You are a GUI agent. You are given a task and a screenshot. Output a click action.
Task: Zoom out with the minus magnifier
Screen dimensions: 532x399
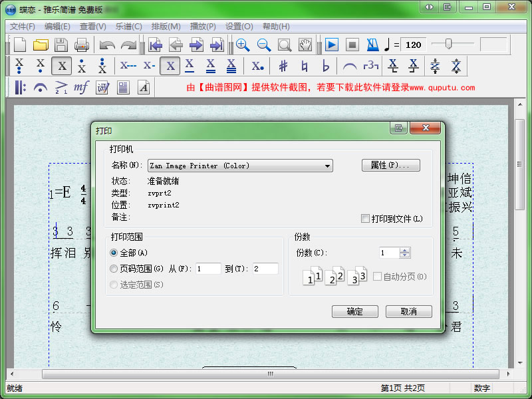(263, 45)
